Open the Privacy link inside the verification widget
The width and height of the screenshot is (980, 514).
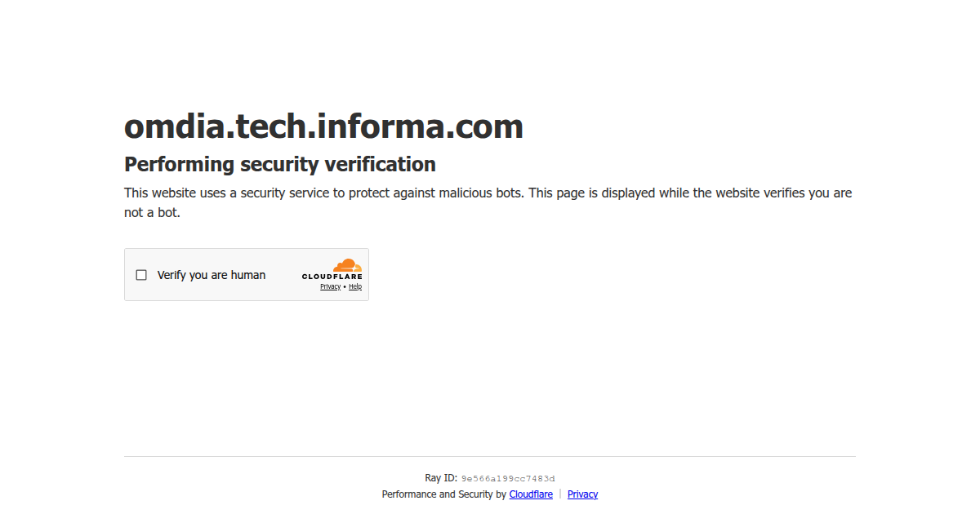(x=330, y=287)
